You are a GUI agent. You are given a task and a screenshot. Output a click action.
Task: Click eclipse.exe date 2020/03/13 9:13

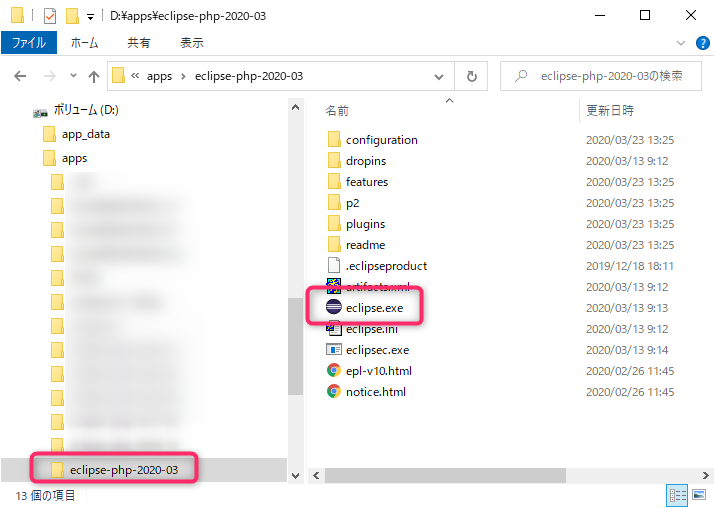[627, 308]
